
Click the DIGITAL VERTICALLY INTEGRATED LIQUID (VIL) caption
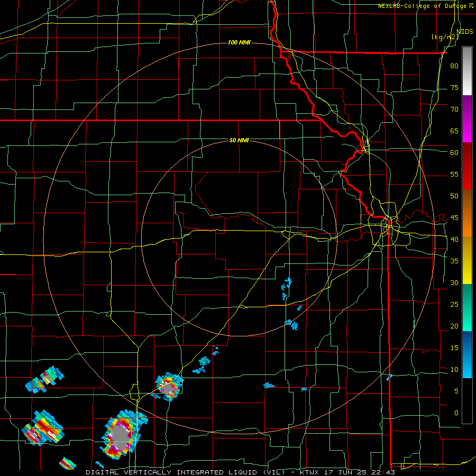(186, 472)
